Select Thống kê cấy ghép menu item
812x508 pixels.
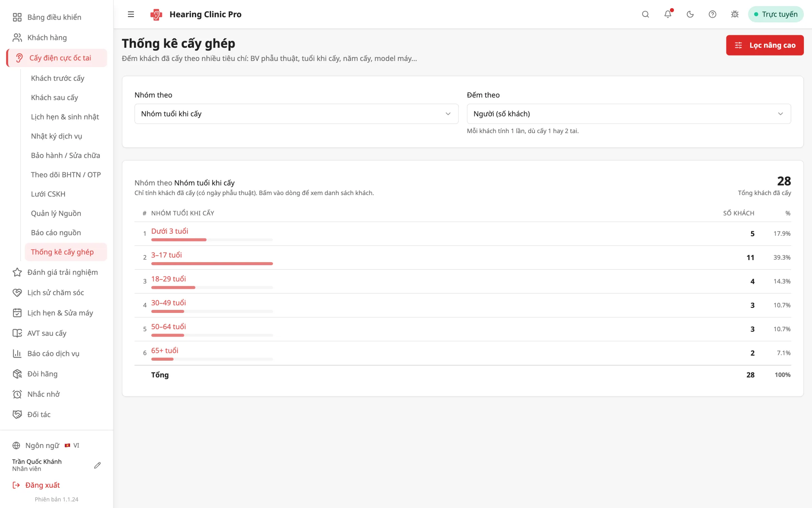(66, 252)
